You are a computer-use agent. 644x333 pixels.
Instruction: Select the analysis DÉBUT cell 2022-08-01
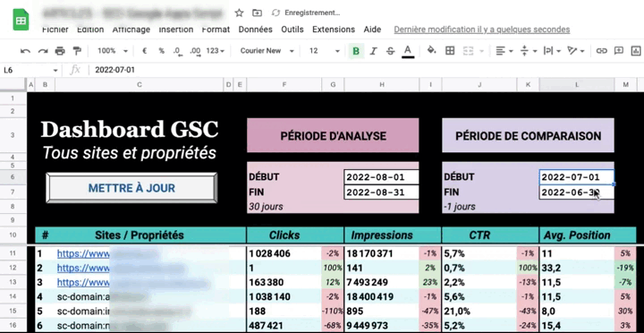pos(381,177)
